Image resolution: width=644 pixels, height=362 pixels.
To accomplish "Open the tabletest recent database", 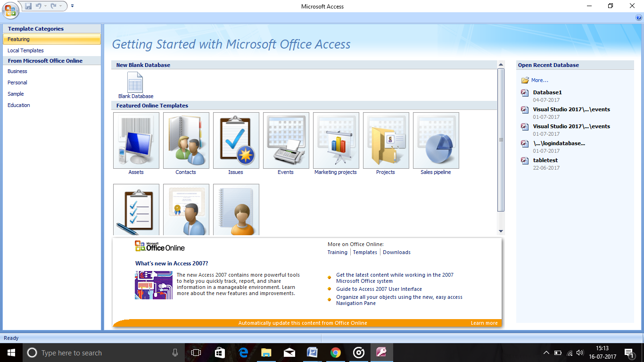I will pos(545,160).
